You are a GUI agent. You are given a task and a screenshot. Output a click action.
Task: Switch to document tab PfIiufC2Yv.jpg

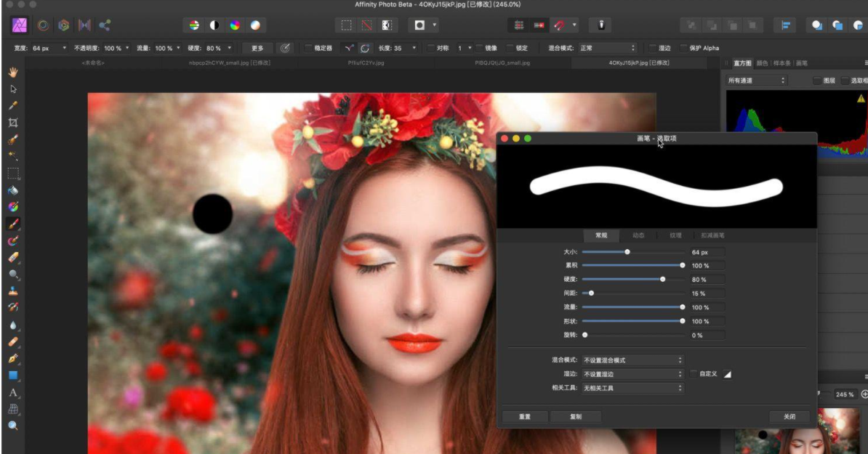(366, 63)
